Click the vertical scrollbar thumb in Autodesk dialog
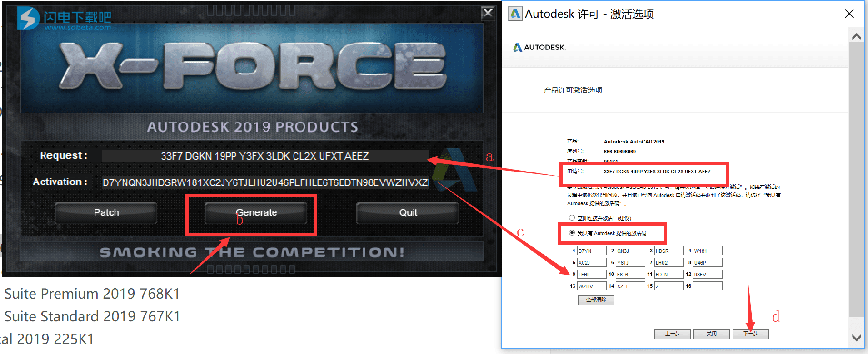 [x=857, y=181]
